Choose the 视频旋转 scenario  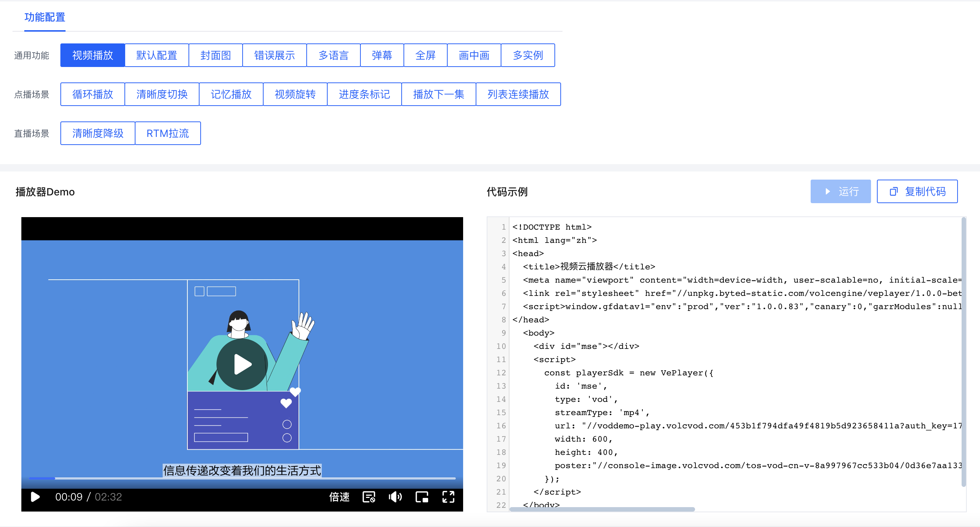(x=295, y=94)
